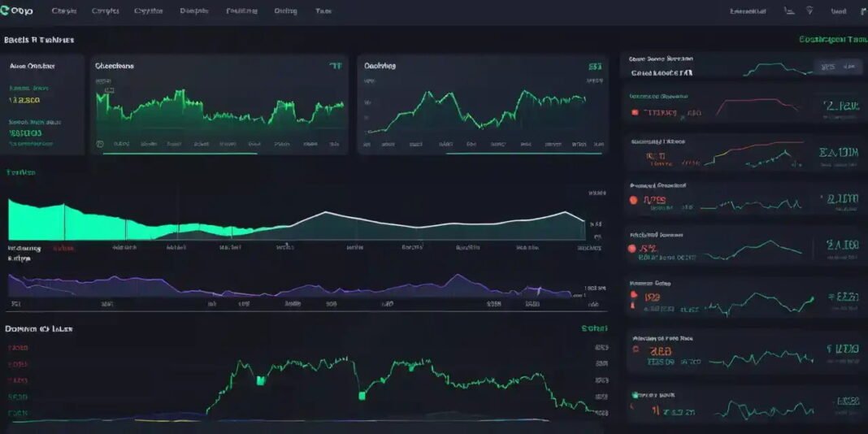Select the red circle icon in the fourth watchlist row
868x434 pixels.
point(634,199)
